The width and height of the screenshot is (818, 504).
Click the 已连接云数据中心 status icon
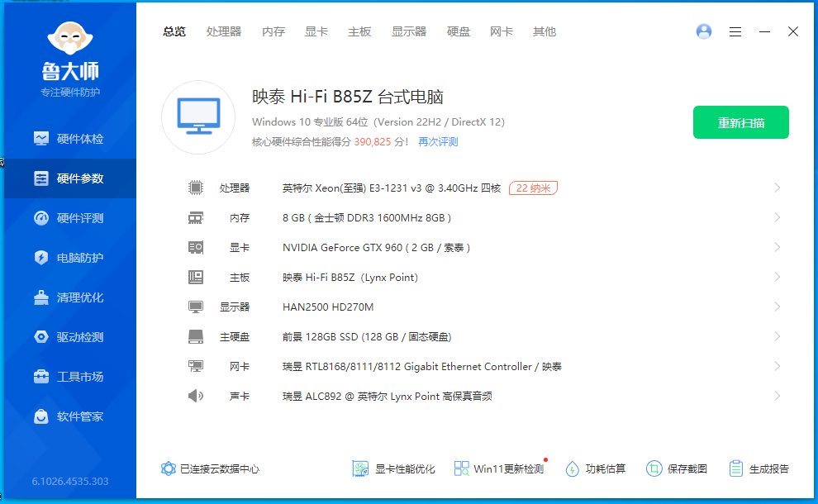tap(169, 468)
